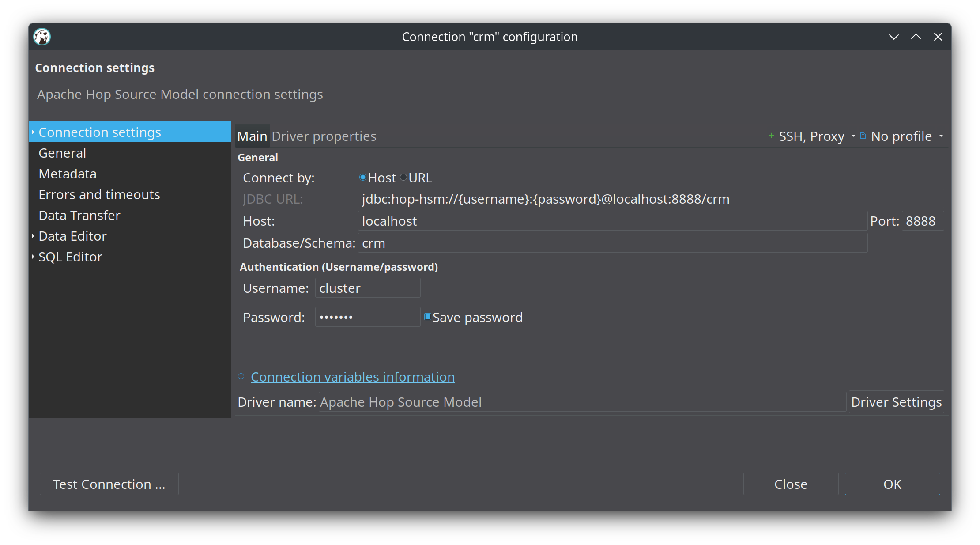Click the green plus icon beside SSH, Proxy

click(x=771, y=136)
